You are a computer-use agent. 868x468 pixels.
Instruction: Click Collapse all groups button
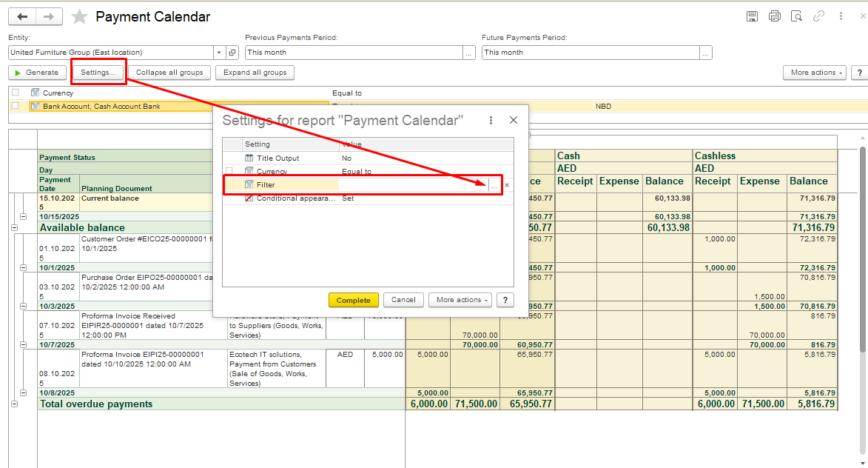(169, 73)
